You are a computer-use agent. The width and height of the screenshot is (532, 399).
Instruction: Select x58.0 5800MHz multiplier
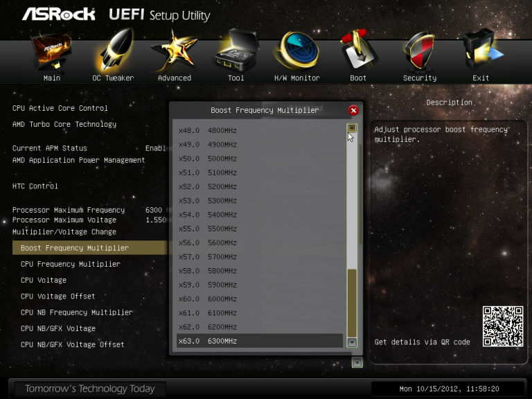coord(260,271)
